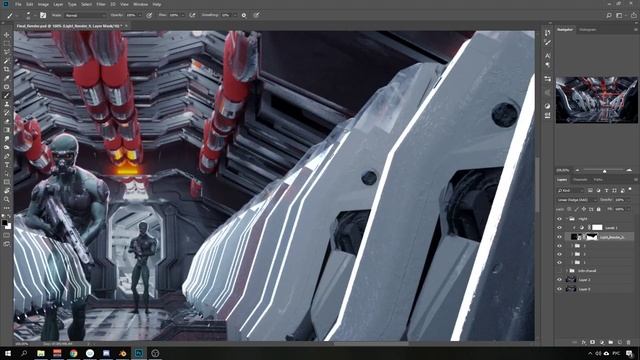Click the foreground color swatch
This screenshot has height=360, width=640.
click(4, 223)
